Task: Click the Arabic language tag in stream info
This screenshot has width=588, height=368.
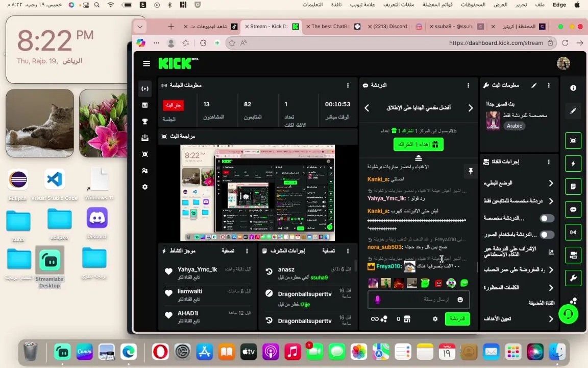Action: pyautogui.click(x=514, y=126)
